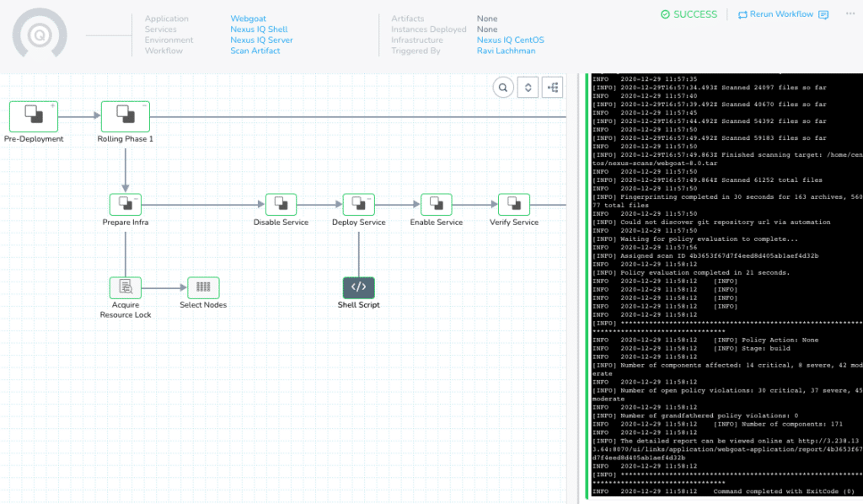The width and height of the screenshot is (863, 504).
Task: Click the Rolling Phase 1 node
Action: (x=126, y=116)
